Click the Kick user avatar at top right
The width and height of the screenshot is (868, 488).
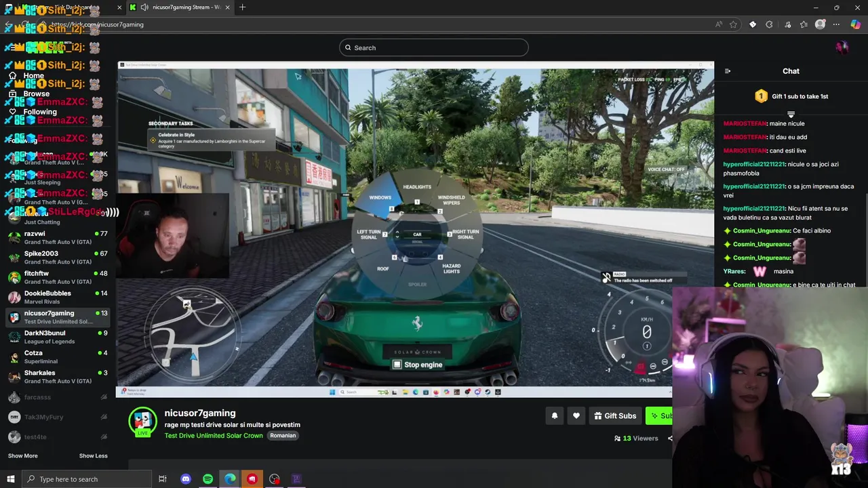842,47
